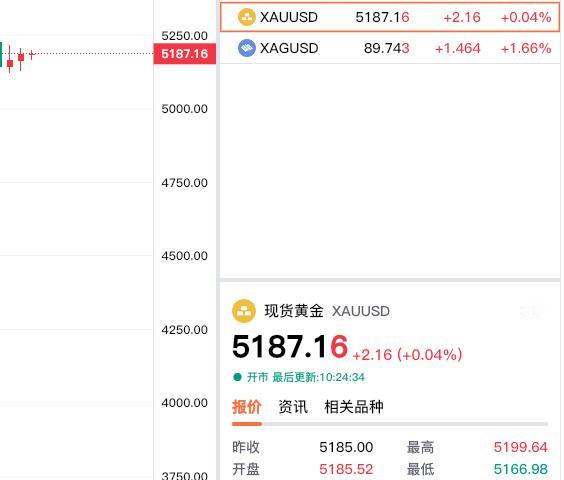This screenshot has height=480, width=564.
Task: Select the XAUUSD row in watchlist
Action: pyautogui.click(x=390, y=17)
